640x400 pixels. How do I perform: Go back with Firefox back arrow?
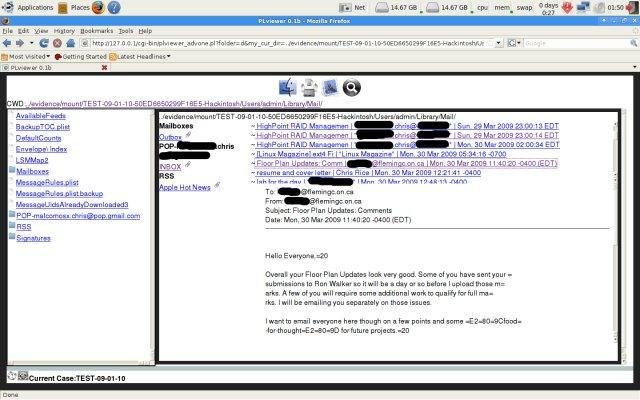[7, 43]
